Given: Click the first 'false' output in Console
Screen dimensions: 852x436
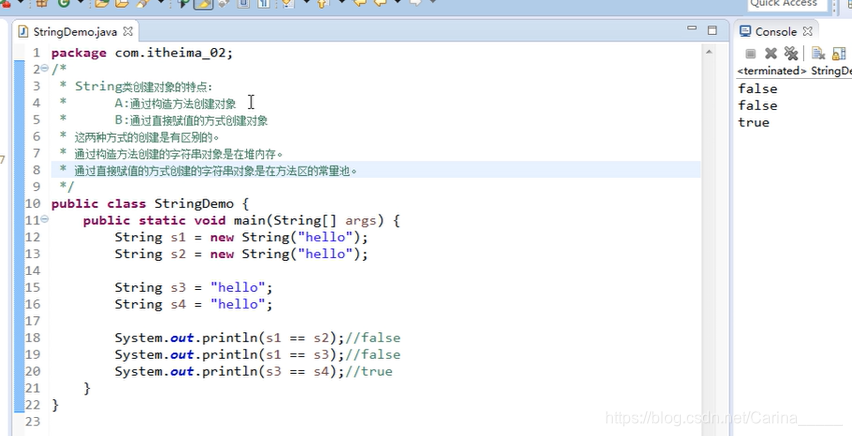Looking at the screenshot, I should pos(757,89).
